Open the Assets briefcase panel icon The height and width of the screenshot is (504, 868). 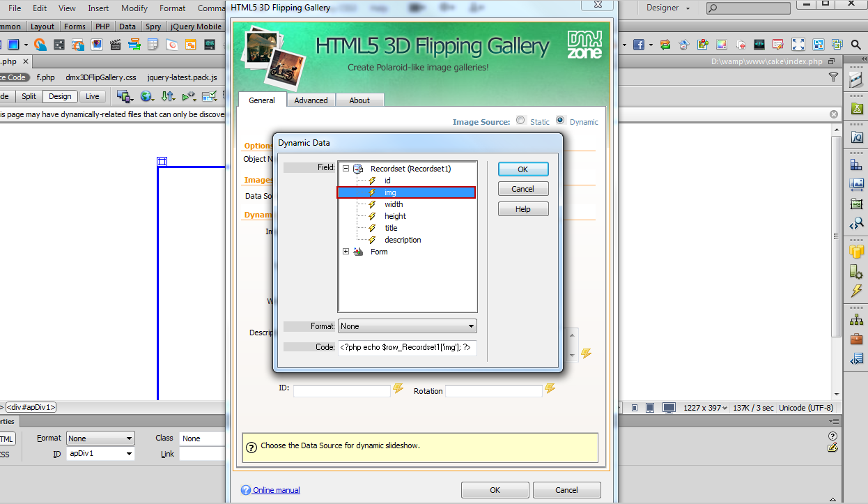click(856, 339)
